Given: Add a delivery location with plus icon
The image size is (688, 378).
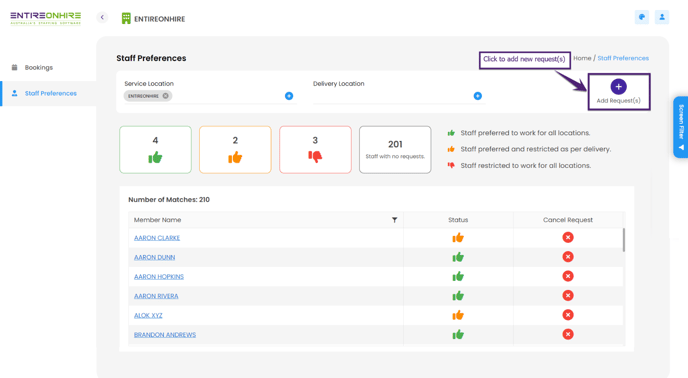Looking at the screenshot, I should click(x=478, y=96).
